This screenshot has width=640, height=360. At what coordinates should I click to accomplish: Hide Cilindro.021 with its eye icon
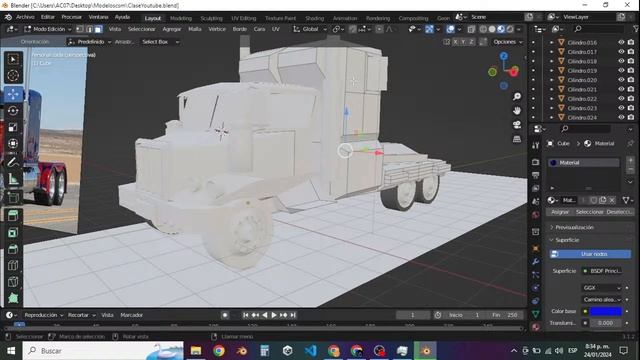[x=621, y=89]
